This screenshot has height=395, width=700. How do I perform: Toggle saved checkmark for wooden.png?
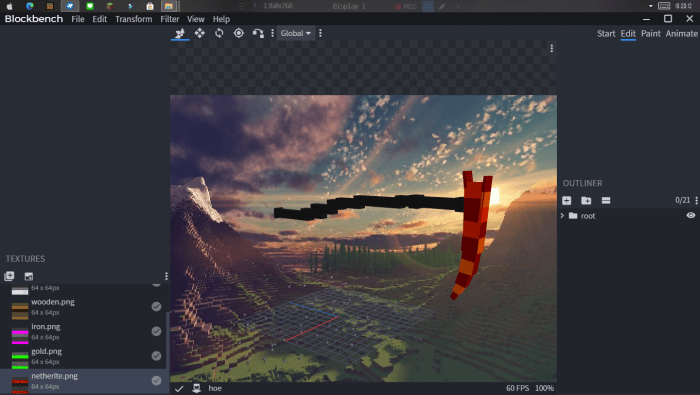(x=156, y=307)
